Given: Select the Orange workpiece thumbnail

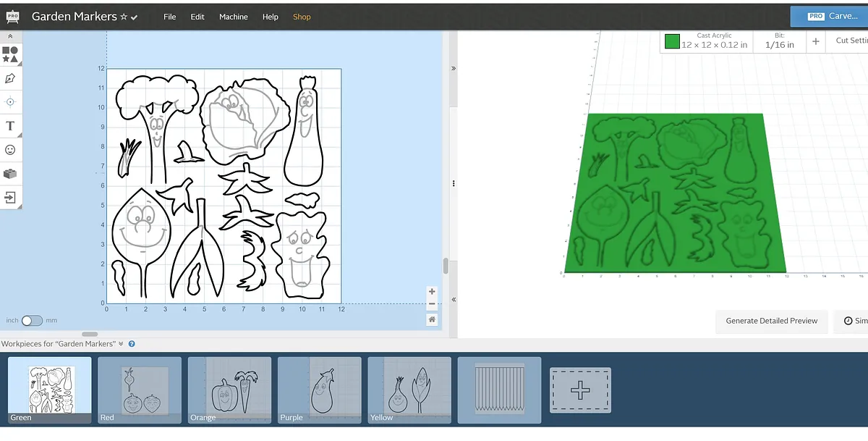Looking at the screenshot, I should tap(229, 390).
